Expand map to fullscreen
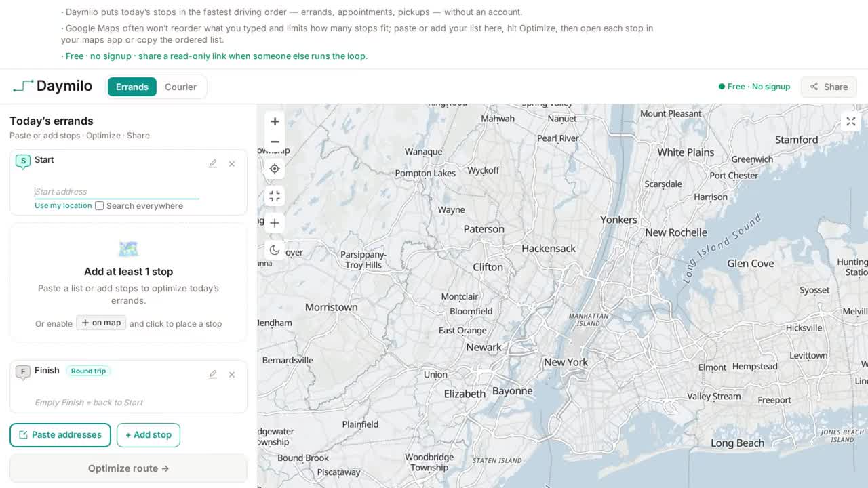Viewport: 868px width, 488px height. 850,121
